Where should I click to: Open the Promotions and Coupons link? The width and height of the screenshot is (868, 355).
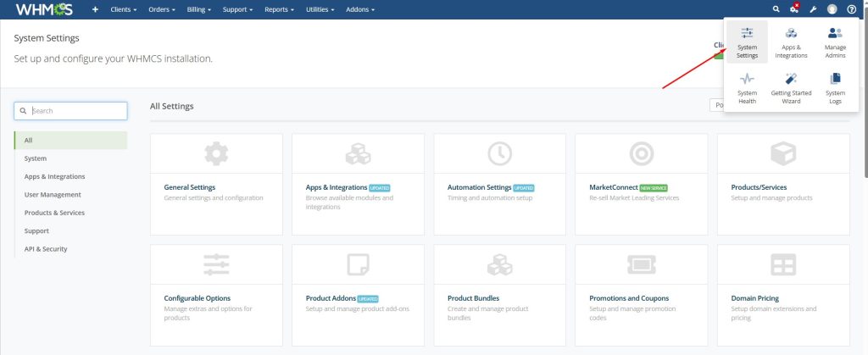click(629, 298)
